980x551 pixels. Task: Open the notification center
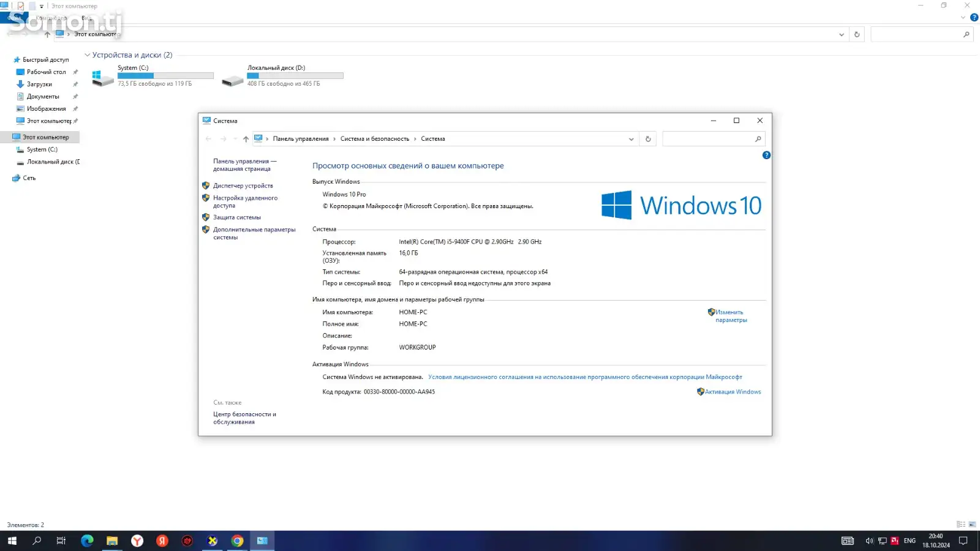click(963, 541)
